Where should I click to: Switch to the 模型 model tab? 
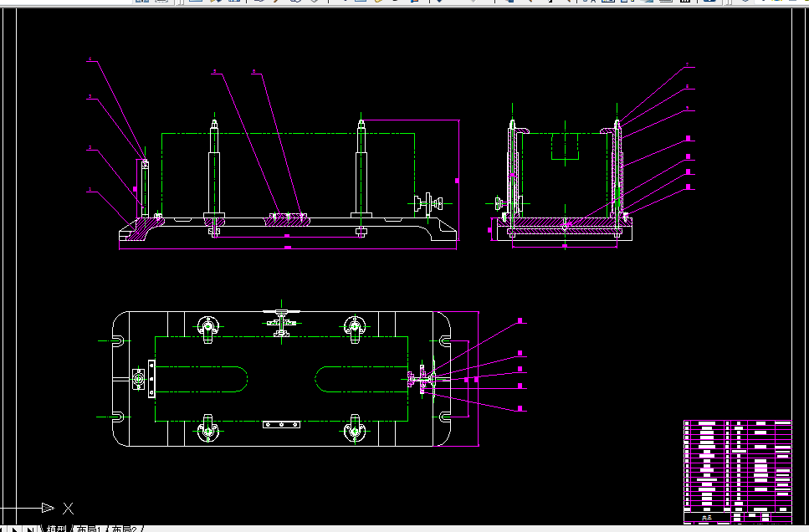(x=56, y=529)
